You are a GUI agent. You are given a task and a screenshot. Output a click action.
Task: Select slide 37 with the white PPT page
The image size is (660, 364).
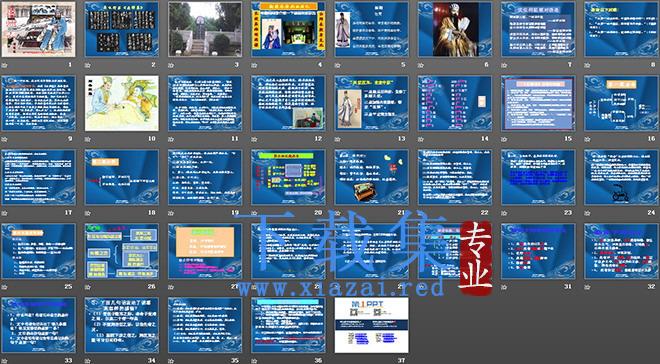[x=372, y=325]
